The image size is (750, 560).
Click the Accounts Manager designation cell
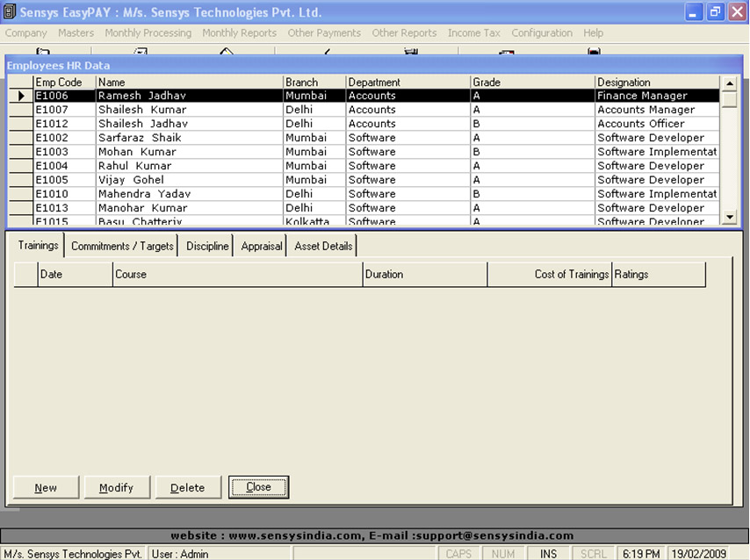[657, 110]
